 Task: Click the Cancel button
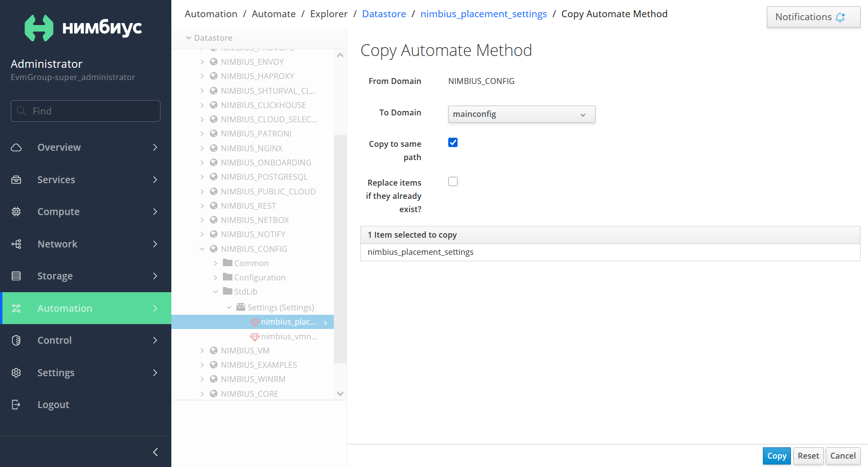coord(843,456)
